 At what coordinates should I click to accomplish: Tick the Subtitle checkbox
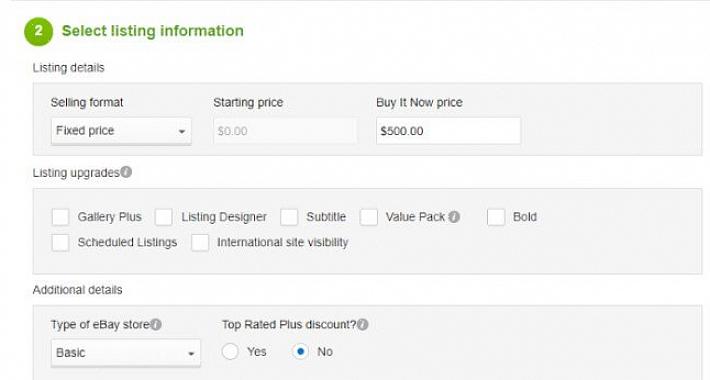[289, 217]
